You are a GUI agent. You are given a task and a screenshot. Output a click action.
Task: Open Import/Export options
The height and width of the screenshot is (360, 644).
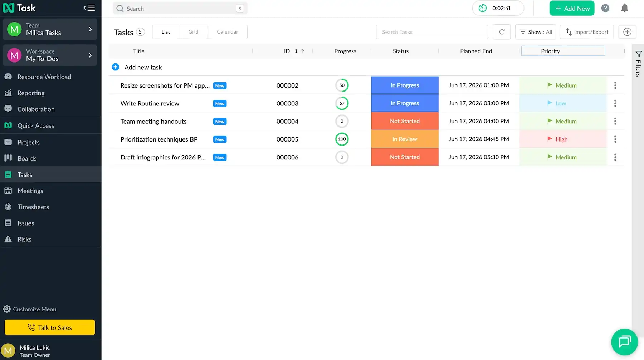(x=587, y=32)
